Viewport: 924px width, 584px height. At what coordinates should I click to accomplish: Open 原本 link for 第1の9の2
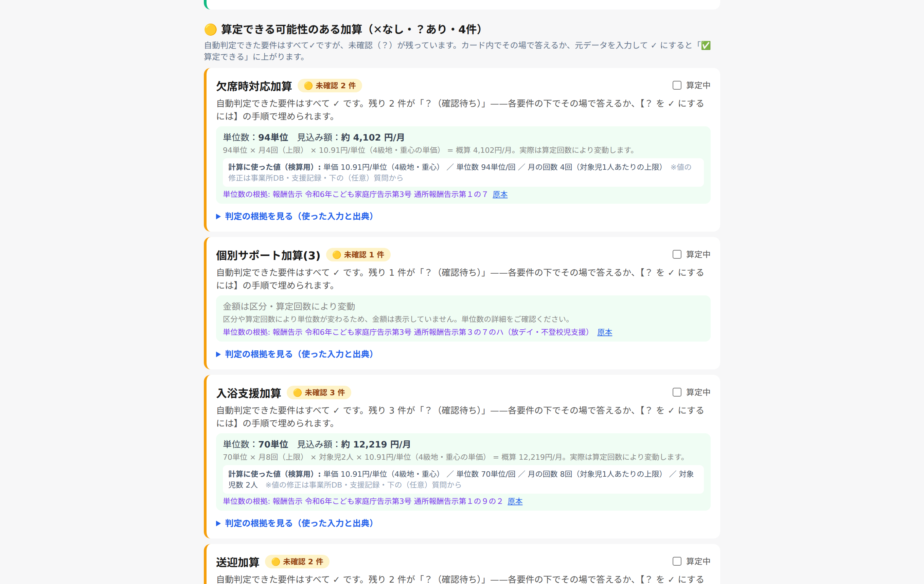tap(515, 501)
